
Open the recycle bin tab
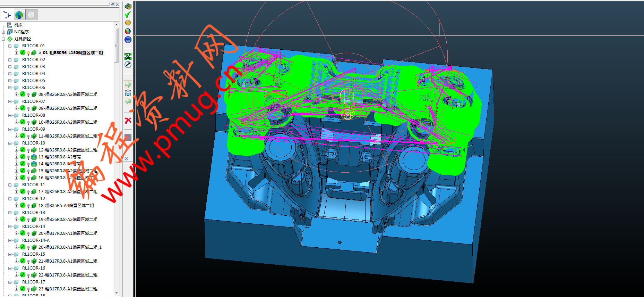pos(31,15)
